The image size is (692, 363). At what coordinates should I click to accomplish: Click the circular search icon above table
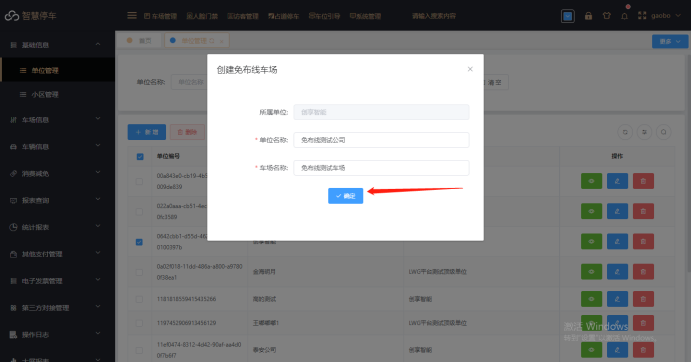[663, 132]
